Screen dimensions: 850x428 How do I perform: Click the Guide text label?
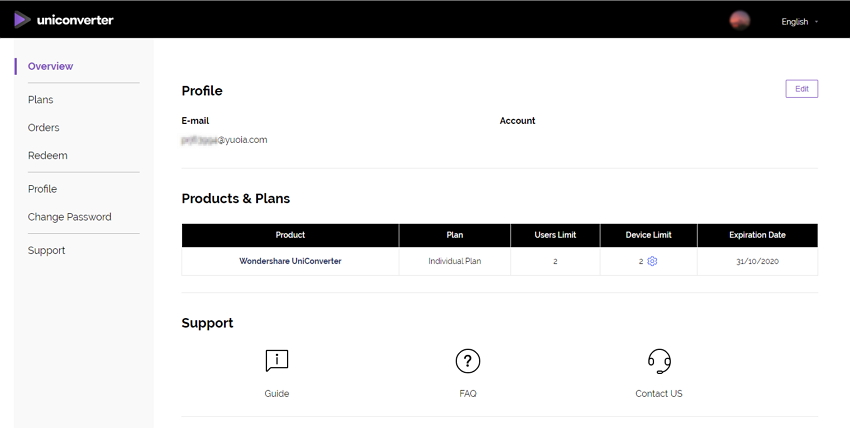[277, 394]
